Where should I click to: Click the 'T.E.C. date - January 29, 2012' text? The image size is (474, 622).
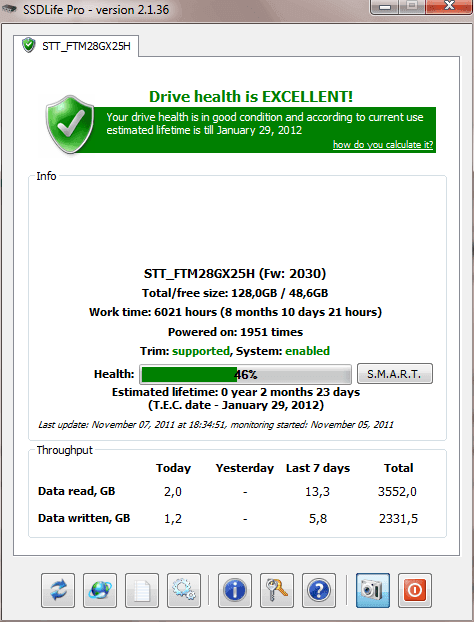point(236,405)
